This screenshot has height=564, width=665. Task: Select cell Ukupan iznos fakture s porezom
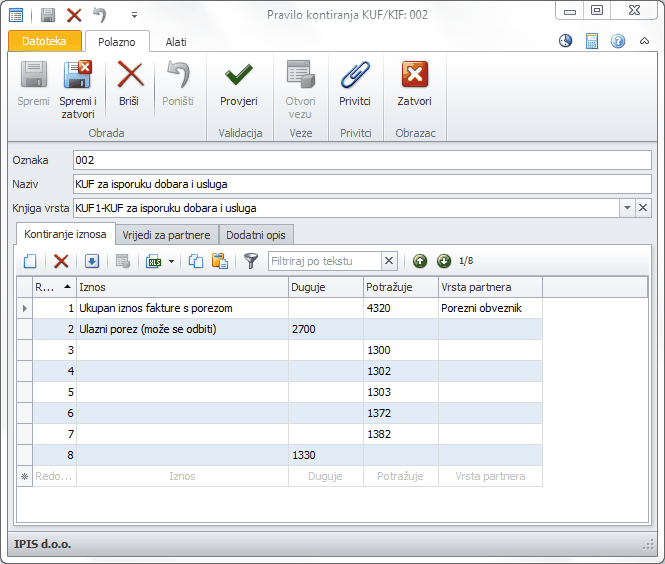tap(182, 308)
